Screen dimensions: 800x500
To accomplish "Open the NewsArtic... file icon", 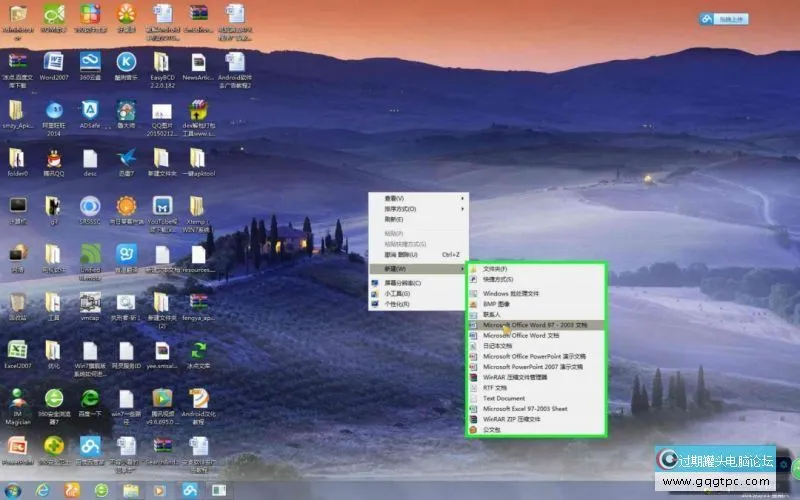I will (198, 66).
